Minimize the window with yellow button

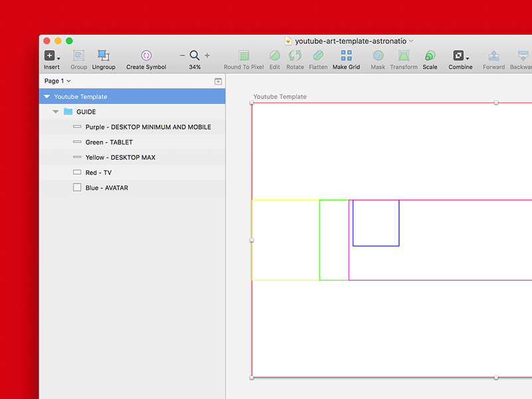point(58,41)
